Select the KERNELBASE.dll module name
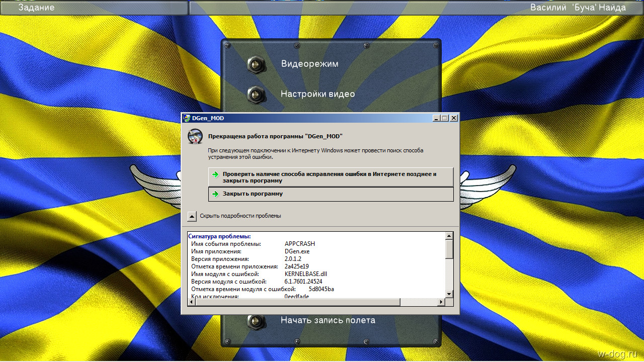The height and width of the screenshot is (362, 644). tap(306, 274)
